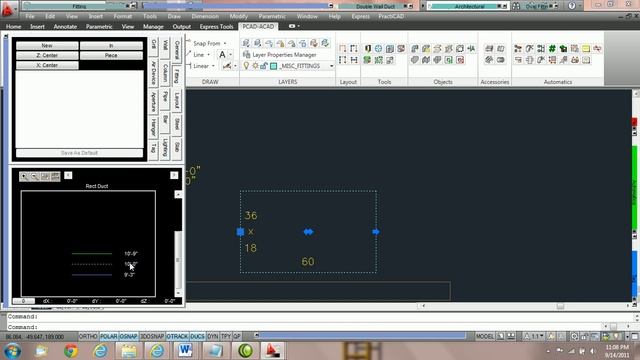Click the zoom in magnifier in preview panel
The width and height of the screenshot is (640, 360).
24,176
